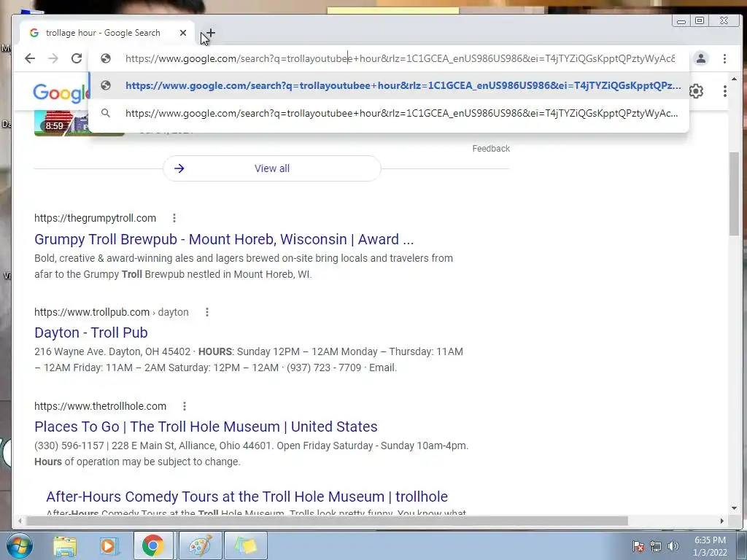Open Chrome's three-dot menu in the toolbar
747x560 pixels.
(724, 58)
